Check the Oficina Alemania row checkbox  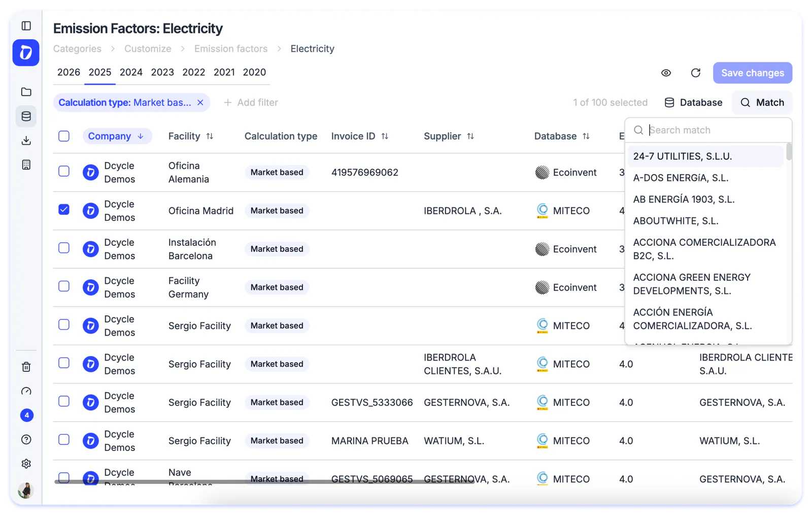tap(64, 171)
